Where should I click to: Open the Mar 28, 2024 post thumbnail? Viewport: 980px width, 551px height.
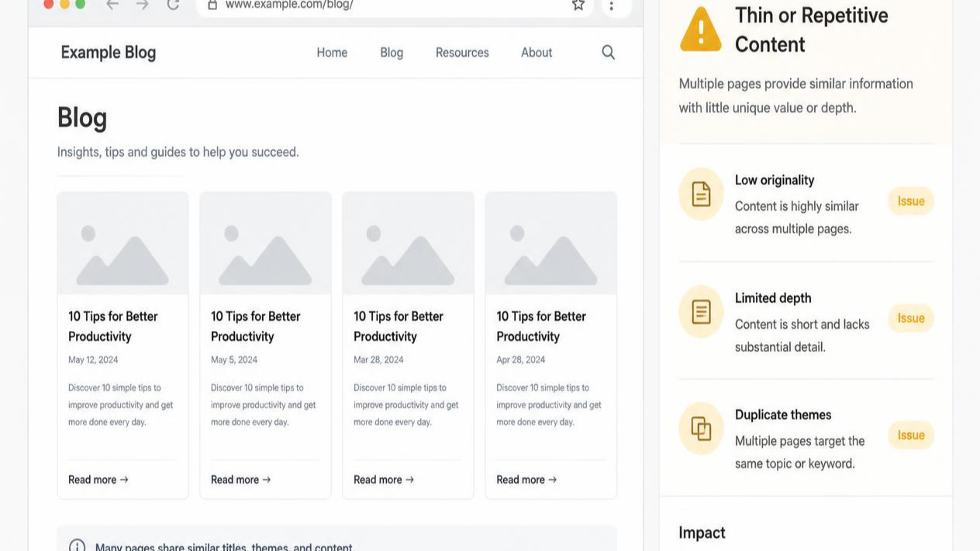[408, 243]
